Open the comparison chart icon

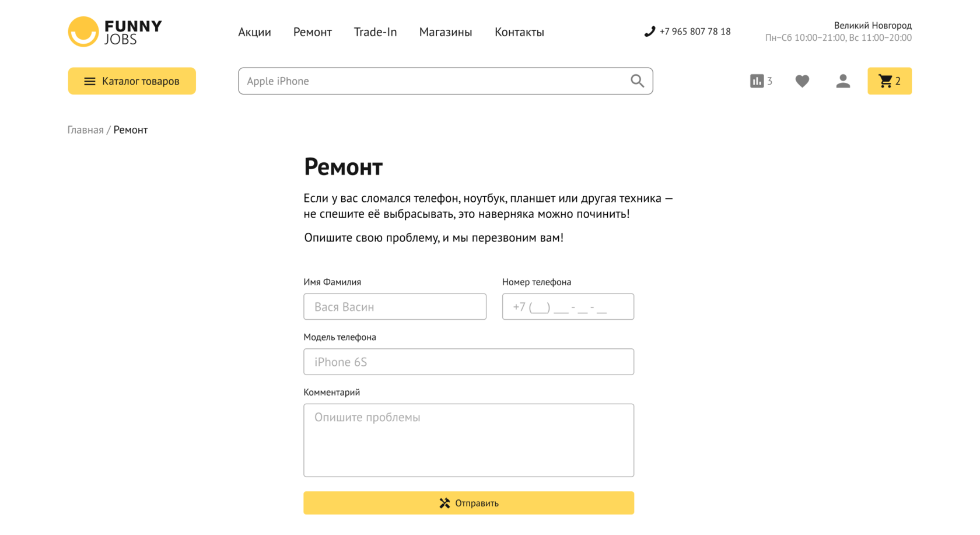(757, 81)
